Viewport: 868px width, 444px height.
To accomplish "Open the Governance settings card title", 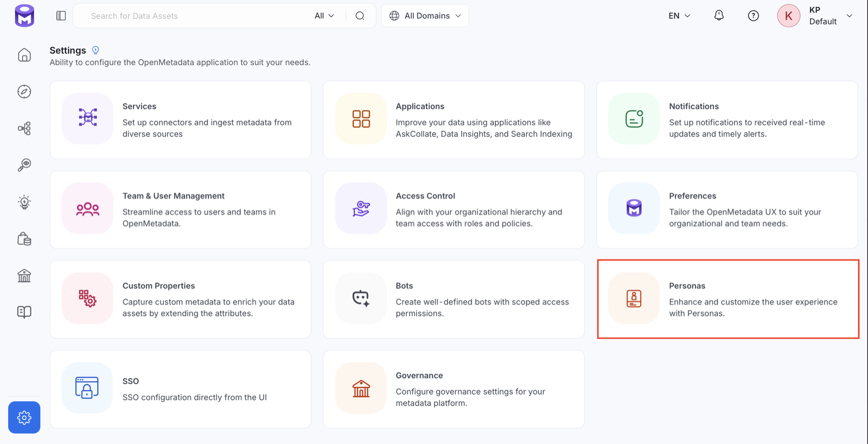I will coord(419,376).
